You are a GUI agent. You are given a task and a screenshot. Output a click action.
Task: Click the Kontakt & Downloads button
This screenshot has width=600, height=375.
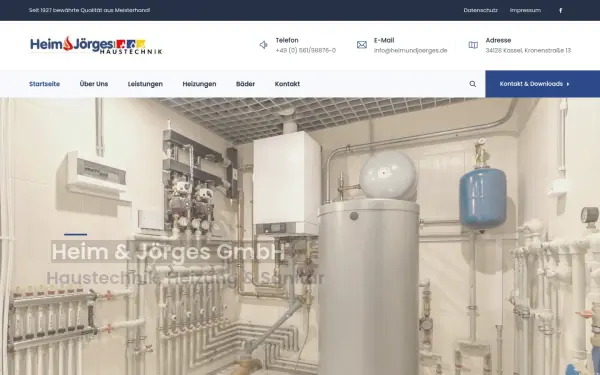click(543, 84)
